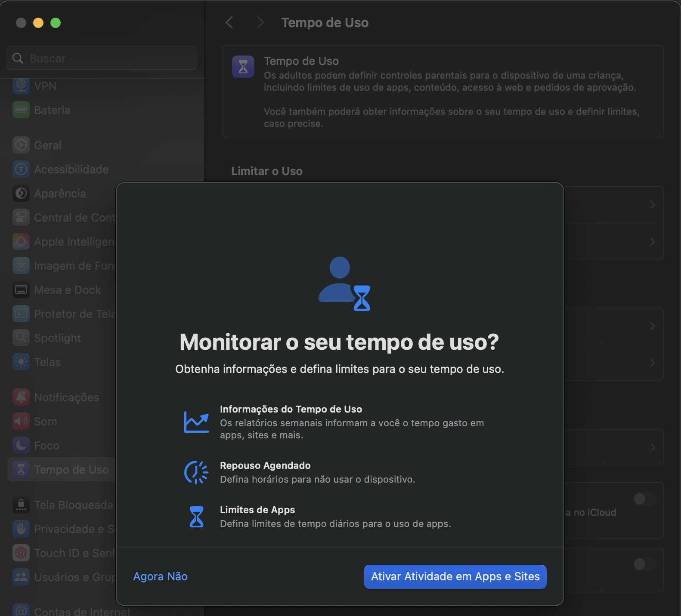Click Ativar Atividade em Apps e Sites
This screenshot has width=681, height=616.
(x=455, y=577)
